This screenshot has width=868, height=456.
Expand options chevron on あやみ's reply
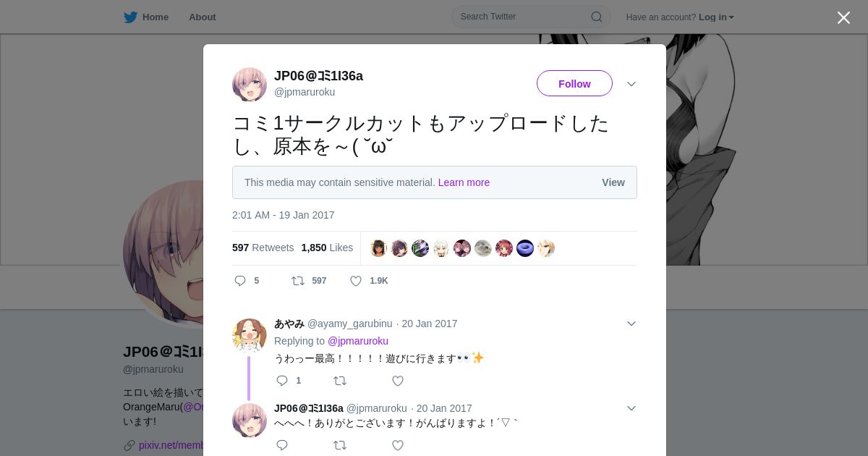point(631,324)
